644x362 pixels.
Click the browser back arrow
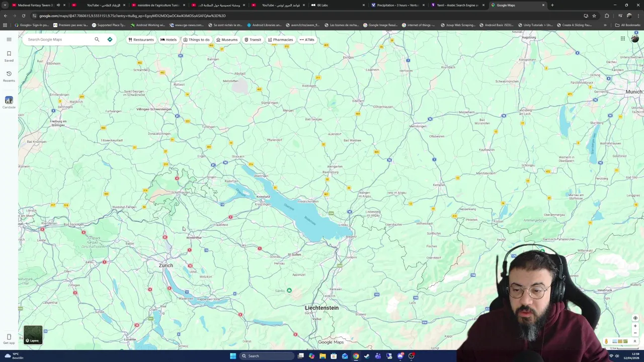[6, 16]
